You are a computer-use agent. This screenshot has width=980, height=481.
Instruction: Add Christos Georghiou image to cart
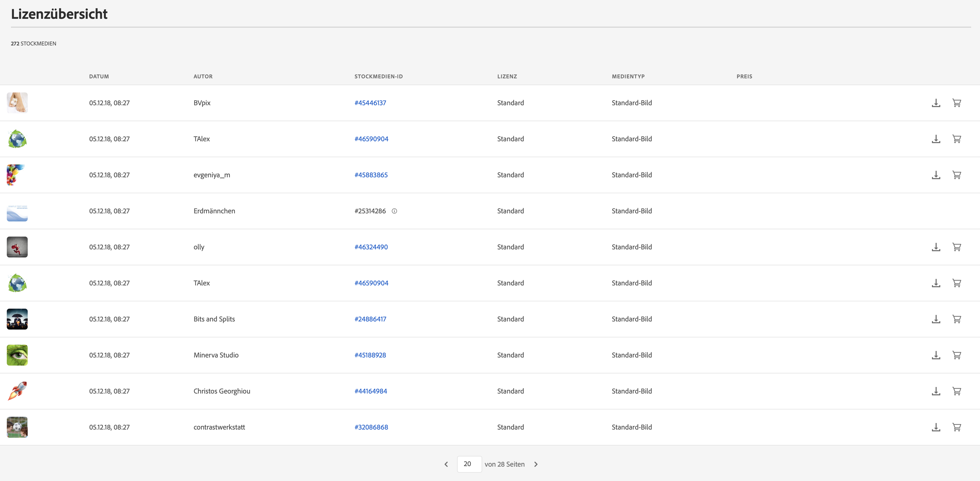click(x=956, y=391)
